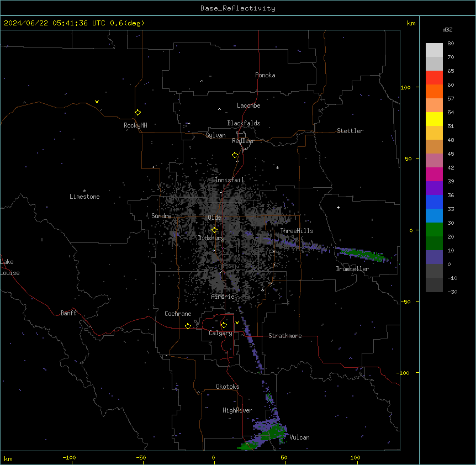The height and width of the screenshot is (465, 476).
Task: Click the Sundre label
Action: click(x=161, y=216)
